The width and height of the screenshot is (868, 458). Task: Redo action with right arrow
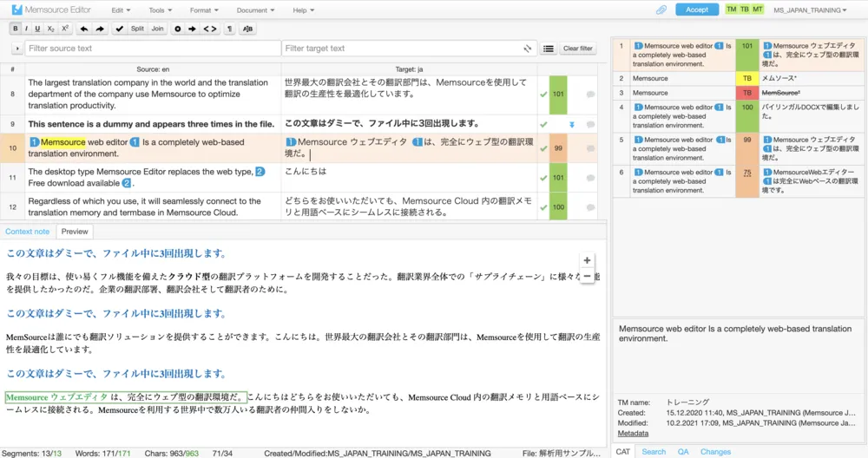click(x=100, y=29)
